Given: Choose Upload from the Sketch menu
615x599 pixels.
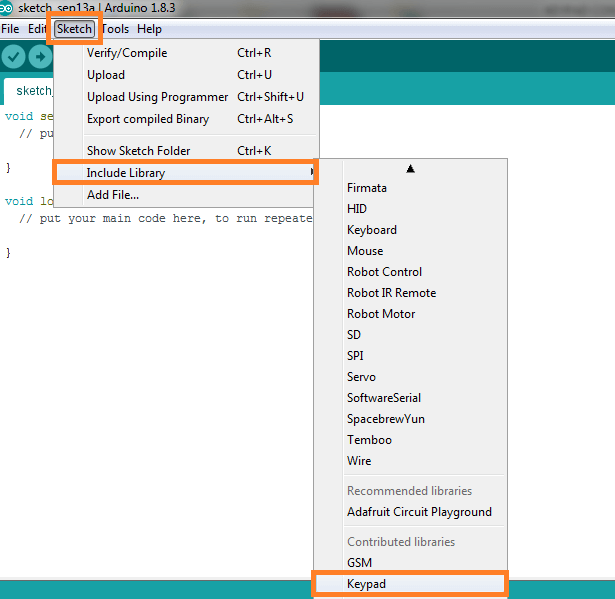Looking at the screenshot, I should coord(186,75).
